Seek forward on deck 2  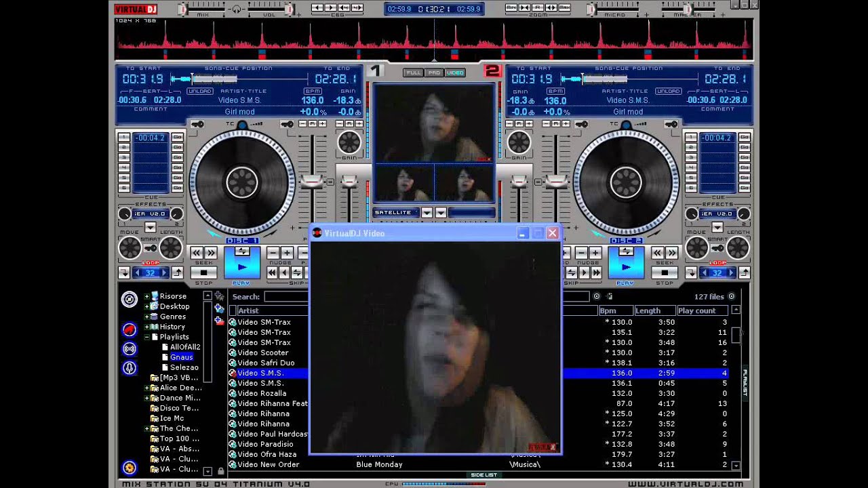pyautogui.click(x=671, y=253)
